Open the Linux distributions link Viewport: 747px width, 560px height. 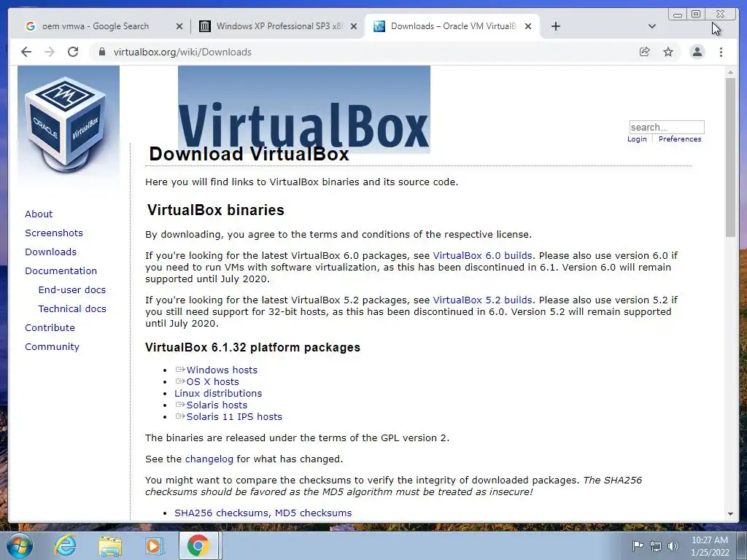click(x=218, y=393)
